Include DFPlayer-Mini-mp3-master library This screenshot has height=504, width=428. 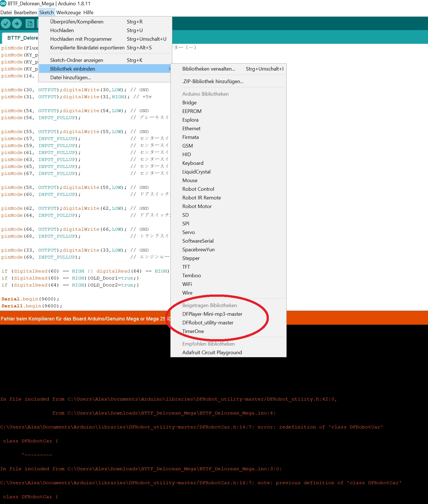point(228,314)
